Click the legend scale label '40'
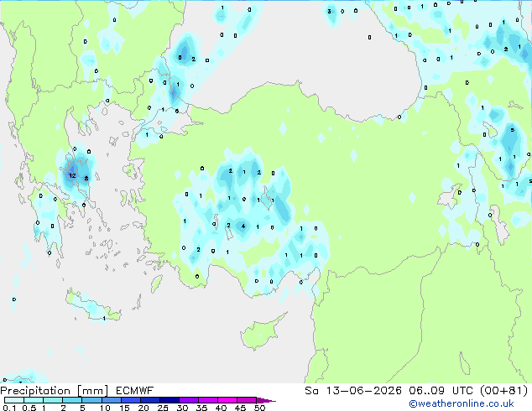This screenshot has width=532, height=411. click(221, 408)
